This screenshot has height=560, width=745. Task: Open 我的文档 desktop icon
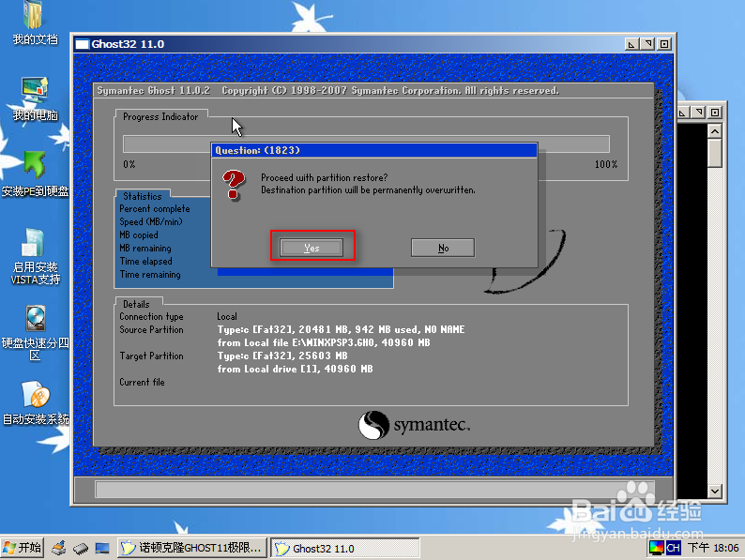coord(35,23)
